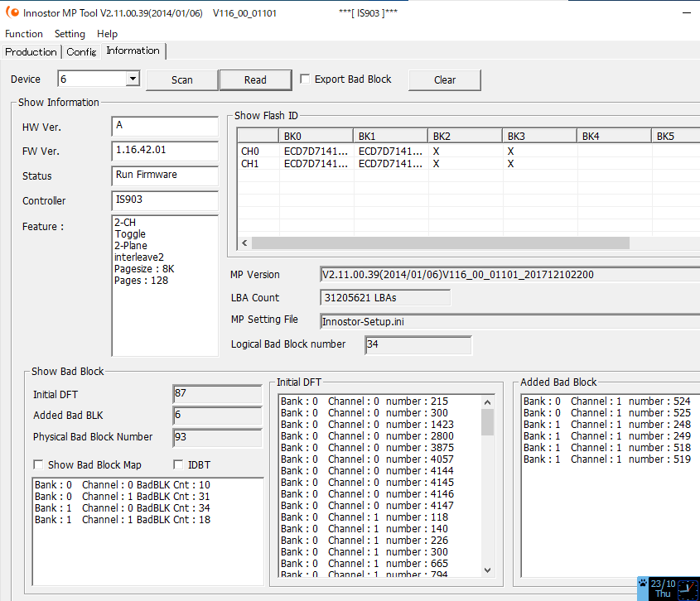Click the Logical Bad Block number field
This screenshot has width=700, height=601.
[418, 345]
